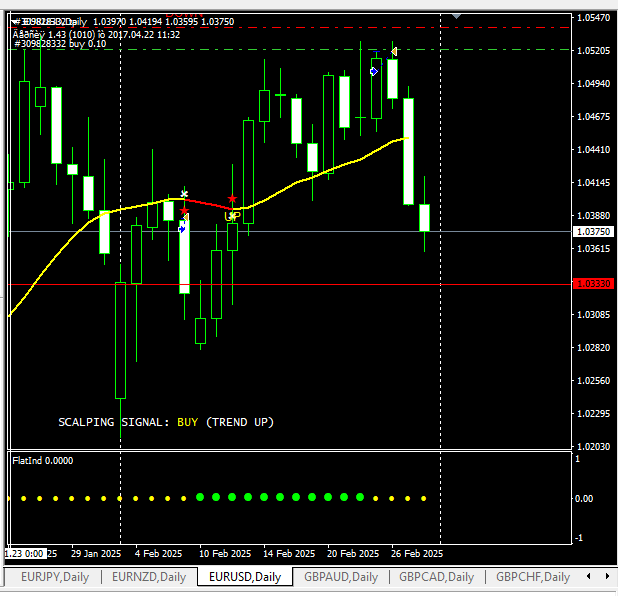This screenshot has width=618, height=596.
Task: Click the #309828332 buy 0.10 order label
Action: [60, 44]
